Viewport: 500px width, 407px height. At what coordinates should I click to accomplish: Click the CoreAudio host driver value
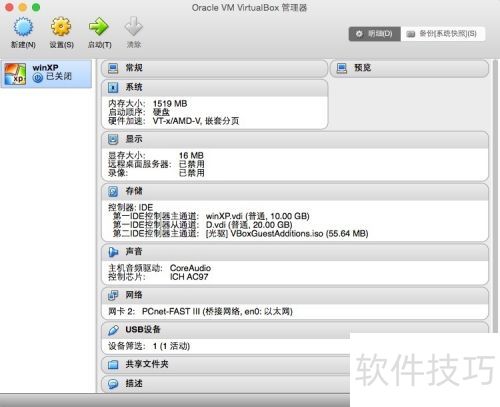pyautogui.click(x=190, y=268)
